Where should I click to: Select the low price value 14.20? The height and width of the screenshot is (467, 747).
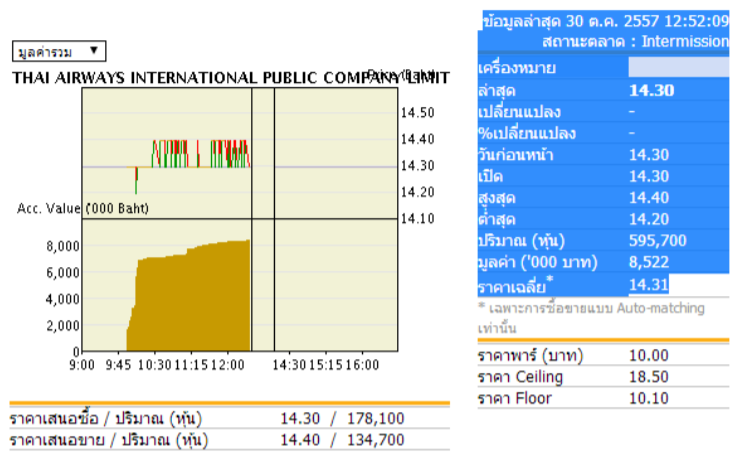[649, 219]
